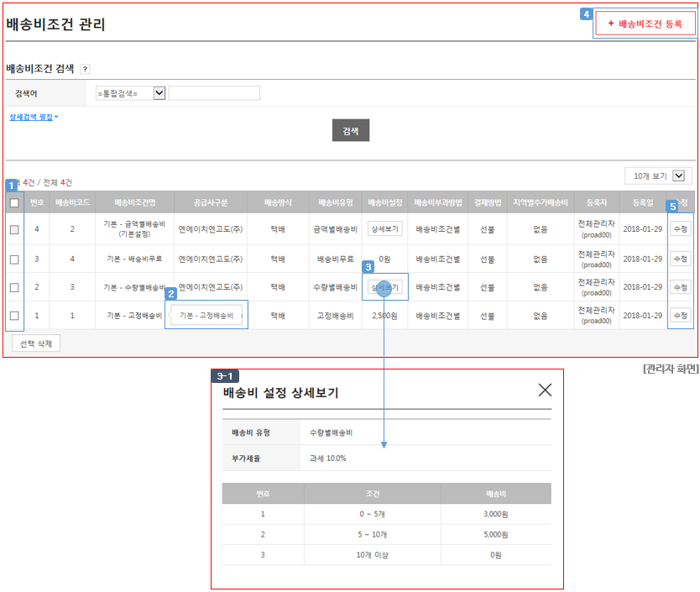Click the 결제방법 column header
The width and height of the screenshot is (700, 592).
tap(488, 202)
